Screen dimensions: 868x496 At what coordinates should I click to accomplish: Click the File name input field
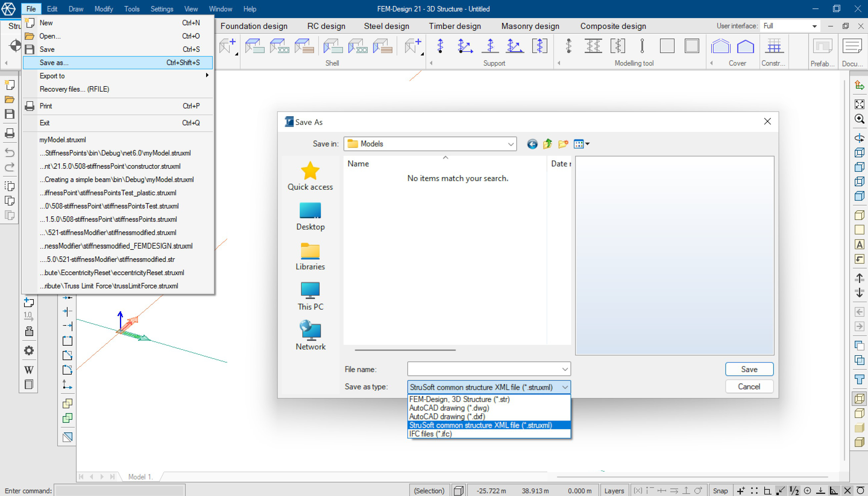484,369
